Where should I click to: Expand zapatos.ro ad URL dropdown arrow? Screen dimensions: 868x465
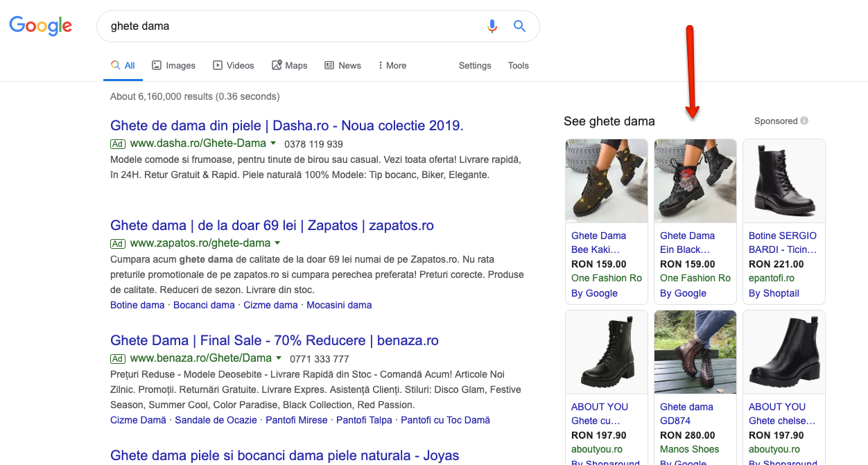(x=277, y=243)
